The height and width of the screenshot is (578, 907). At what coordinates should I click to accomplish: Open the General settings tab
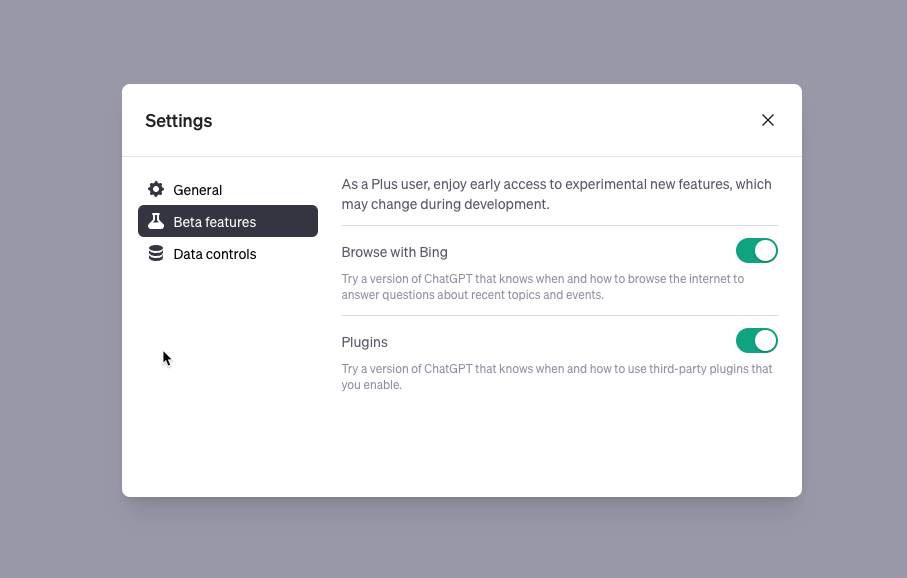tap(228, 189)
